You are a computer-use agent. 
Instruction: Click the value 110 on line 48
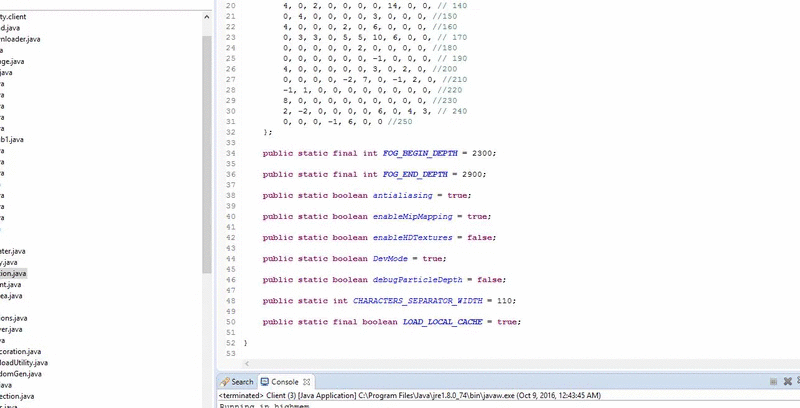(505, 301)
